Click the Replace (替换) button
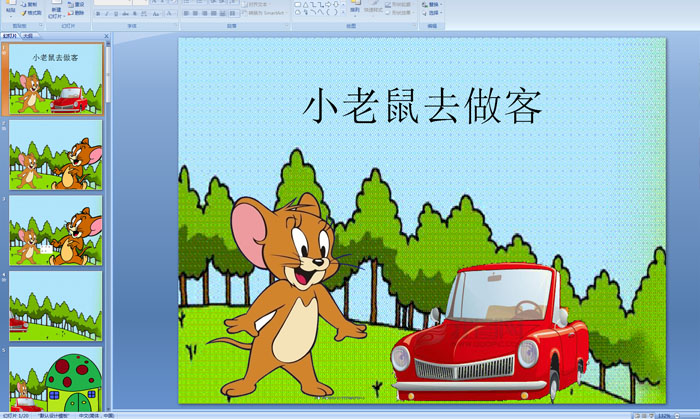700x419 pixels. pyautogui.click(x=432, y=4)
